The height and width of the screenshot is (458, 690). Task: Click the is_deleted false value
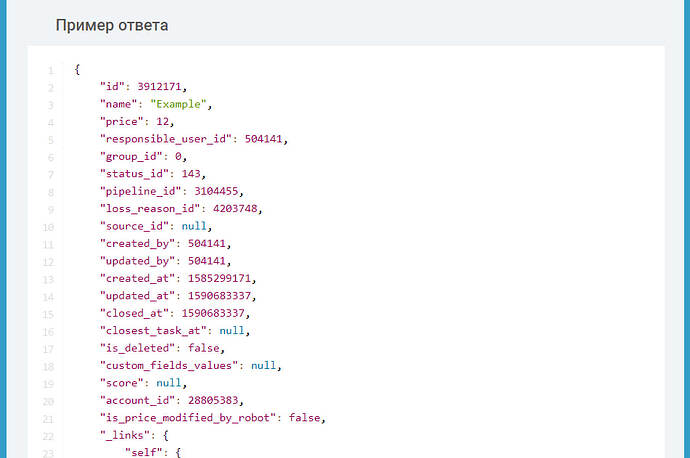[x=204, y=348]
